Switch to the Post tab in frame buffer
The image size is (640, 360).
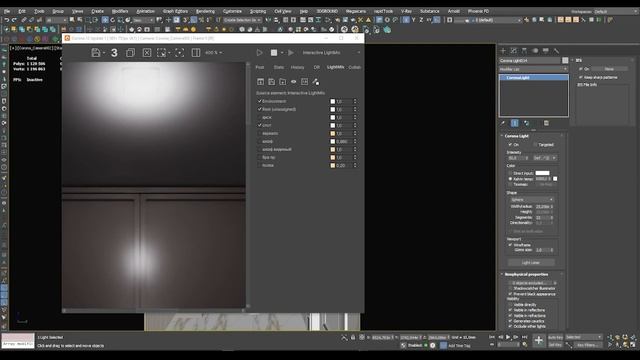[260, 67]
